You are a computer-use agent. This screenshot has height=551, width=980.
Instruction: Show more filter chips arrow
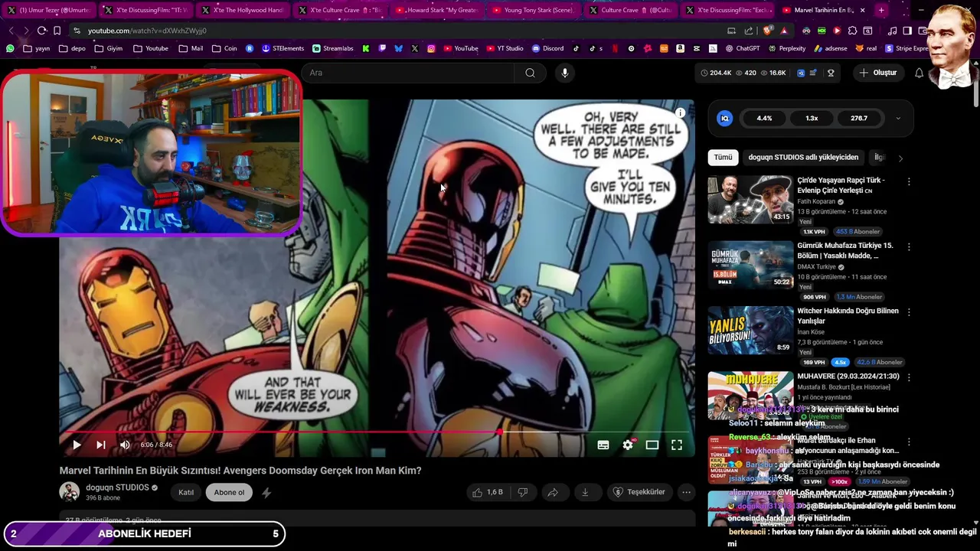(x=900, y=158)
